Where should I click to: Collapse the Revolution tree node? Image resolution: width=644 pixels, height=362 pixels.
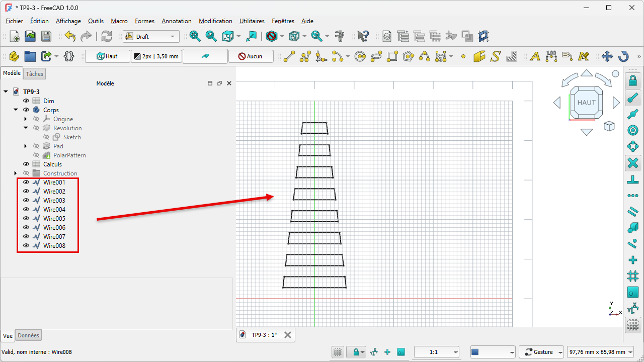[26, 128]
